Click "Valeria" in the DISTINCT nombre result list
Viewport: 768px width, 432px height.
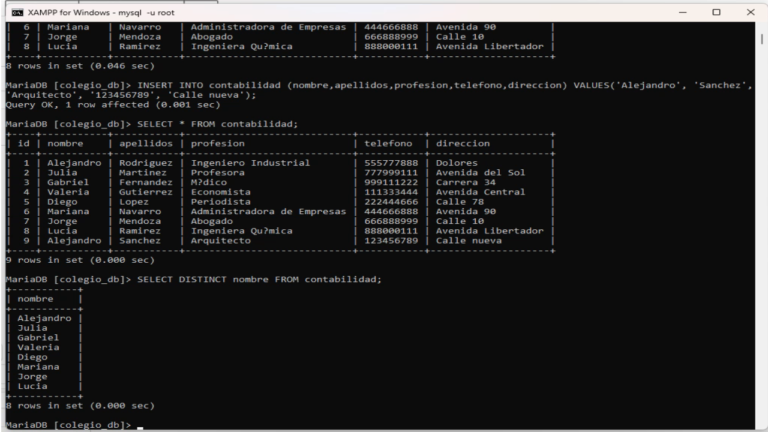click(x=38, y=347)
